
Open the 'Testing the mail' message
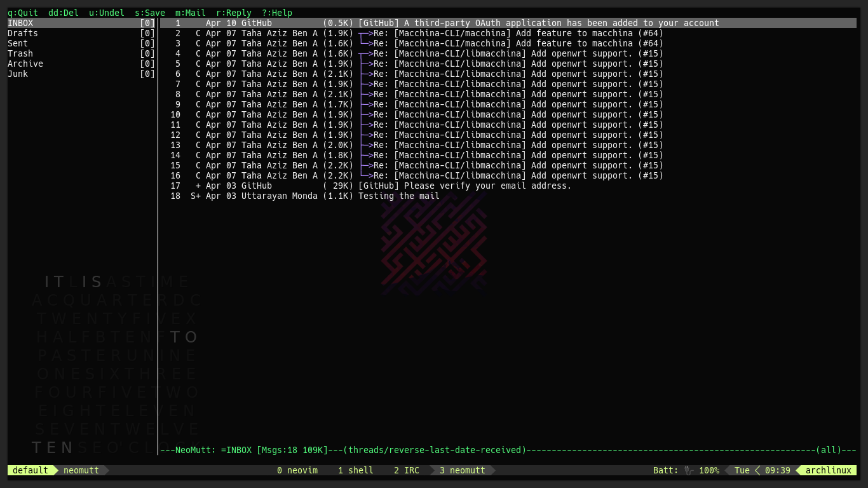coord(398,196)
